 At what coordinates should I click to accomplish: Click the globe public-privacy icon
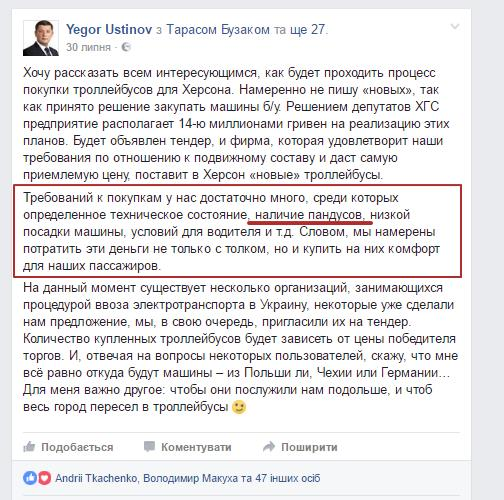pyautogui.click(x=126, y=47)
